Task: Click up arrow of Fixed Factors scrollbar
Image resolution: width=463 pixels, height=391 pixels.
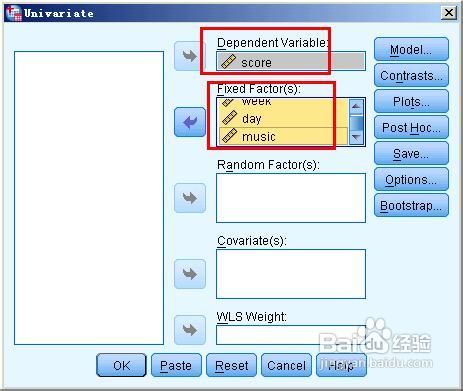Action: 356,107
